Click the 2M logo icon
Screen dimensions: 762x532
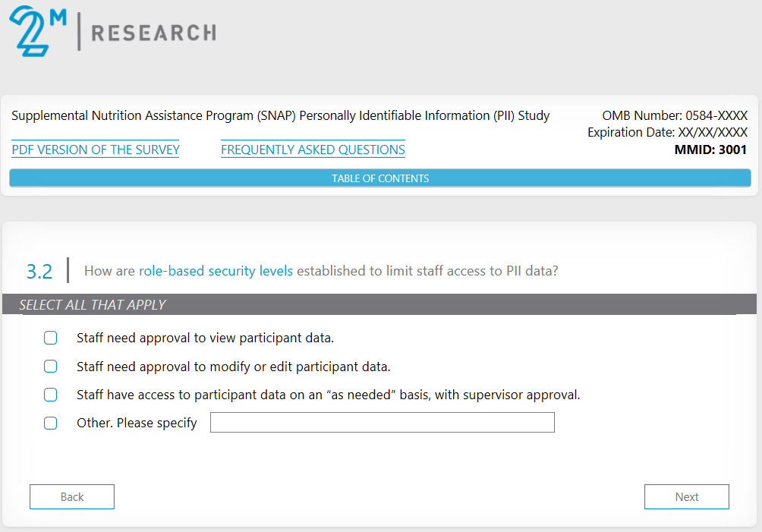[38, 31]
